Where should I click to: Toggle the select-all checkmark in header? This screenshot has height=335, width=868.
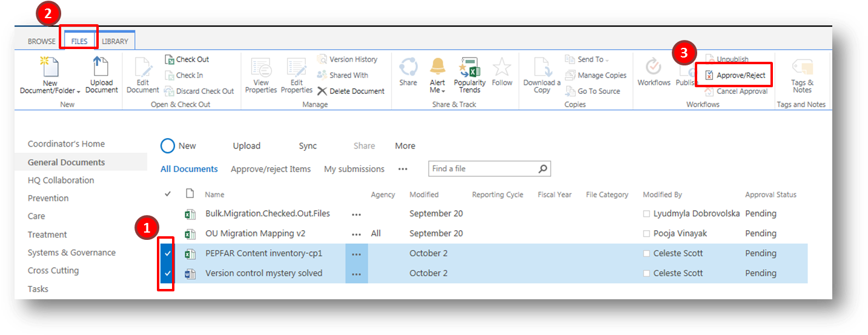coord(168,194)
